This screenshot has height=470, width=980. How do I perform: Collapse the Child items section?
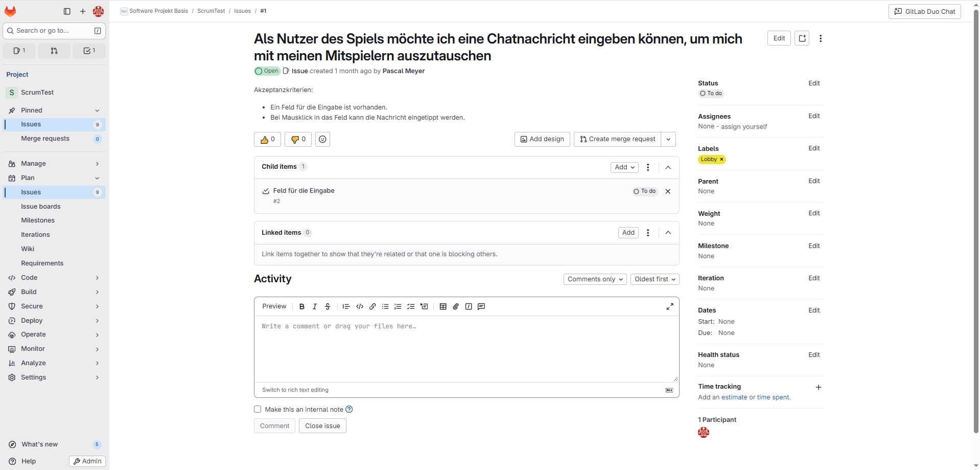668,168
